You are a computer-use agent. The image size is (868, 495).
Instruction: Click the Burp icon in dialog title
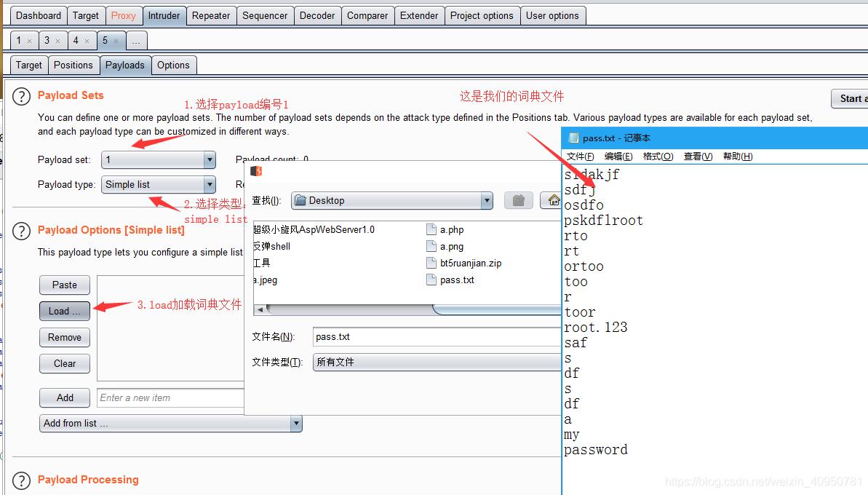pos(256,171)
